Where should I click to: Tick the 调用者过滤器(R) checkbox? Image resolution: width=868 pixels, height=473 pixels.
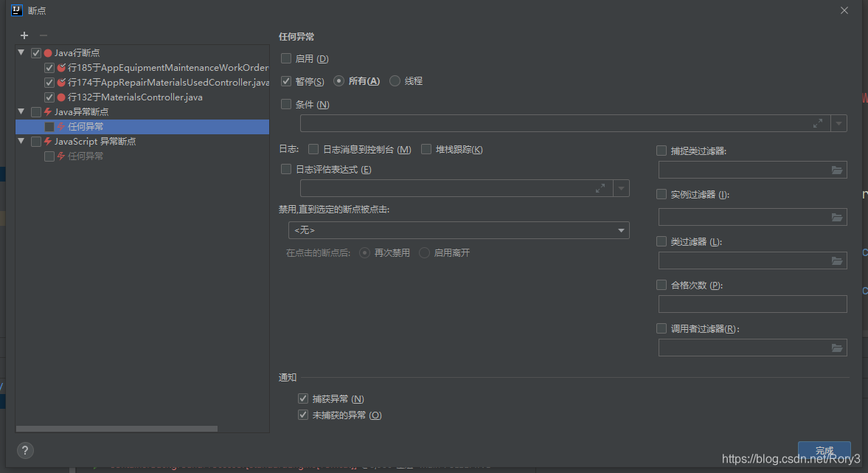(x=662, y=328)
